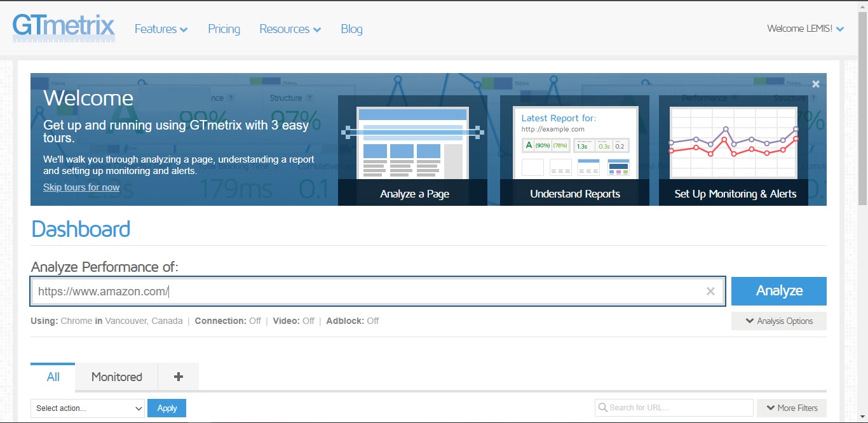Click the Using: Chrome browser text
868x423 pixels.
point(61,321)
